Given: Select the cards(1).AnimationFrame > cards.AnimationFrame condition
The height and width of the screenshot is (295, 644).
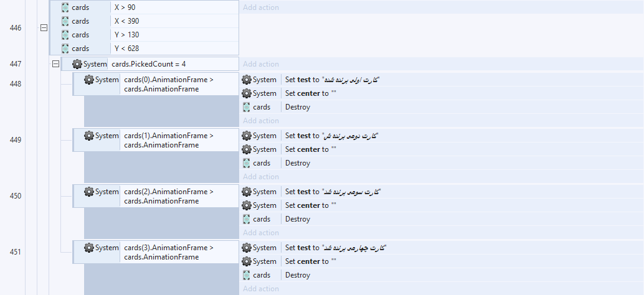Looking at the screenshot, I should click(169, 140).
